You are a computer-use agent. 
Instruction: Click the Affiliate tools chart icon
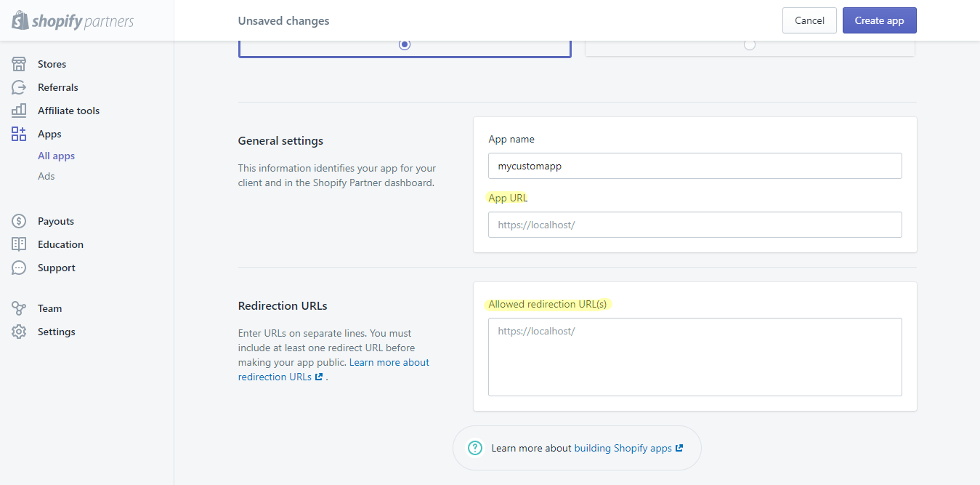19,111
